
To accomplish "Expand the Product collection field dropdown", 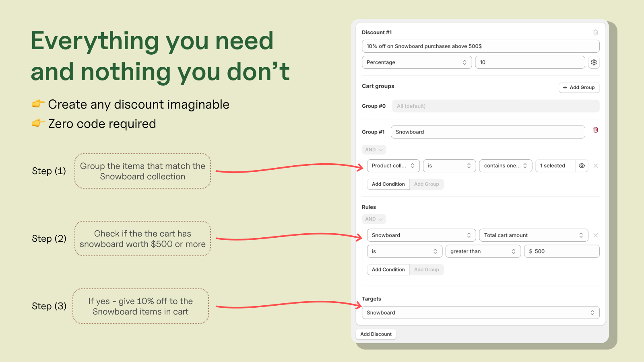I will (x=393, y=166).
